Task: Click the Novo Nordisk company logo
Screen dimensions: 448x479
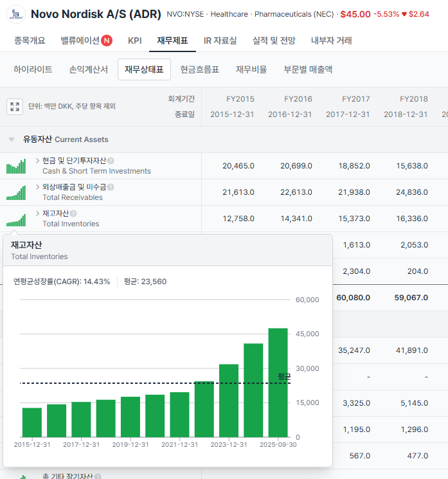Action: (15, 14)
